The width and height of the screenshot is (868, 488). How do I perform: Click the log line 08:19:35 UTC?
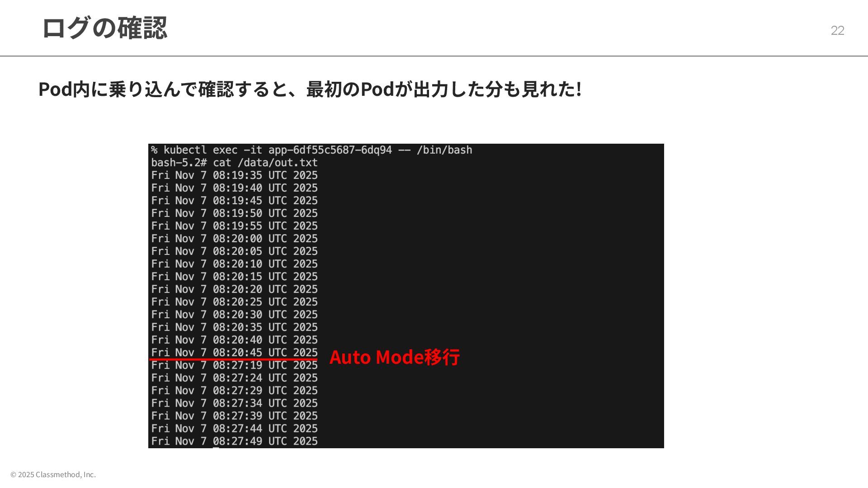[x=234, y=175]
